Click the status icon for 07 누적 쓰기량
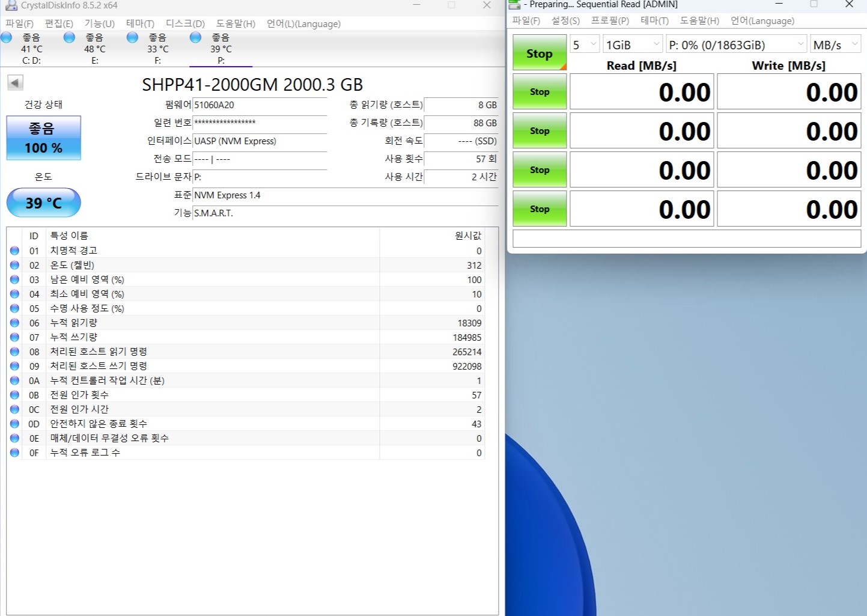867x616 pixels. click(14, 337)
